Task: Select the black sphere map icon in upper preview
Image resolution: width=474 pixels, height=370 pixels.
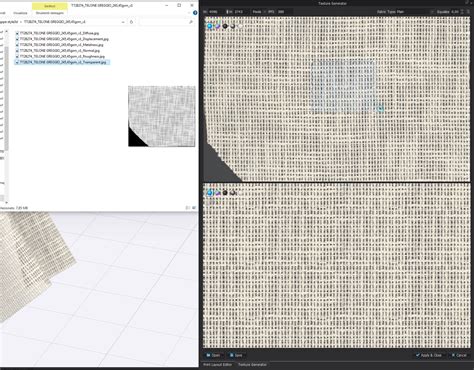Action: (x=225, y=26)
